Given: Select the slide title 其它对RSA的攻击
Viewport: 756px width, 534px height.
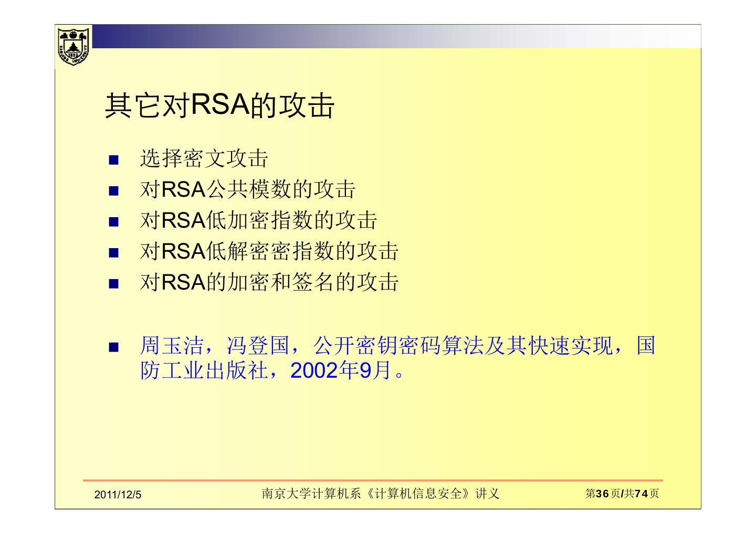Looking at the screenshot, I should click(x=219, y=105).
